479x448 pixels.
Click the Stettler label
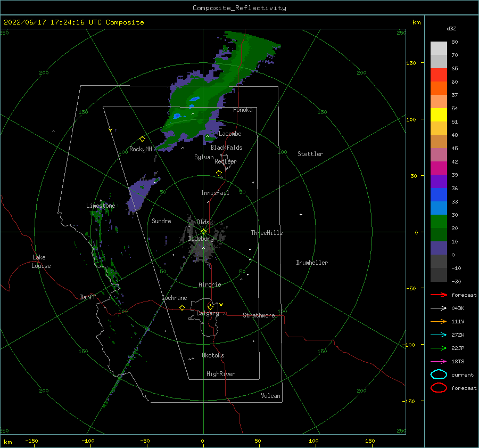pyautogui.click(x=310, y=154)
